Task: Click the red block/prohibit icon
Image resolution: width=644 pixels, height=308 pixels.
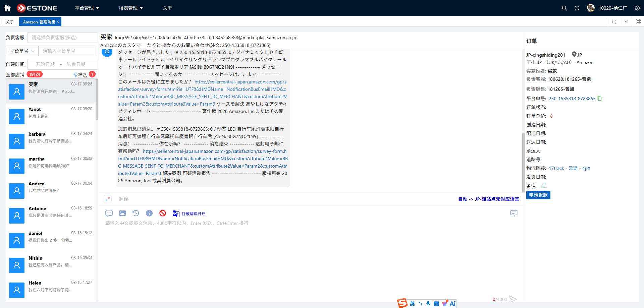Action: (x=163, y=213)
